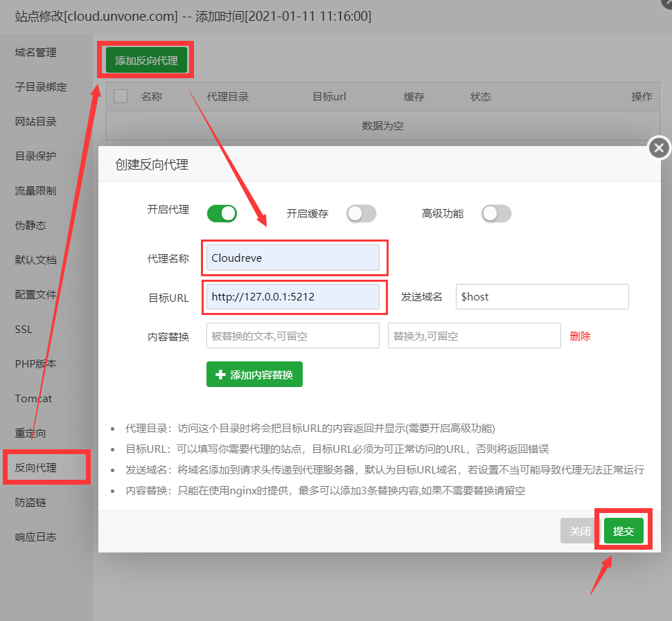The height and width of the screenshot is (621, 672).
Task: Click the 提交 button to save the proxy
Action: (623, 530)
